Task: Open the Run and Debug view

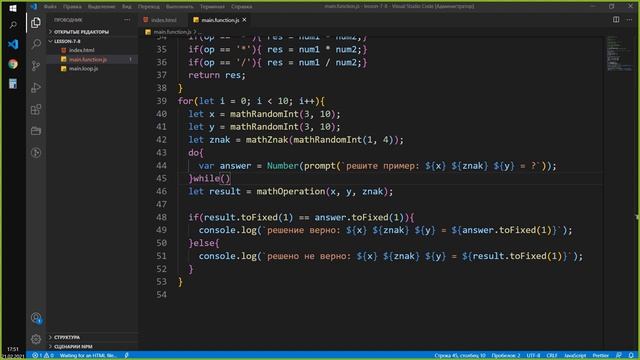Action: [36, 87]
